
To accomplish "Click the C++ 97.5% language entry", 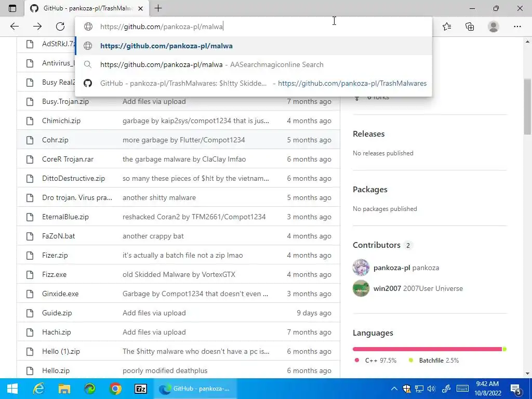I will 375,361.
